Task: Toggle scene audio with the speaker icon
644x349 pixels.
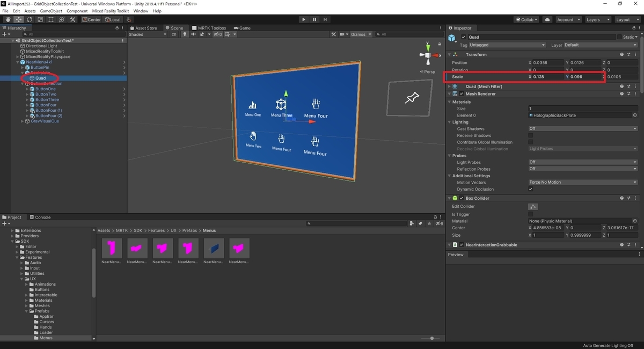Action: [x=193, y=34]
